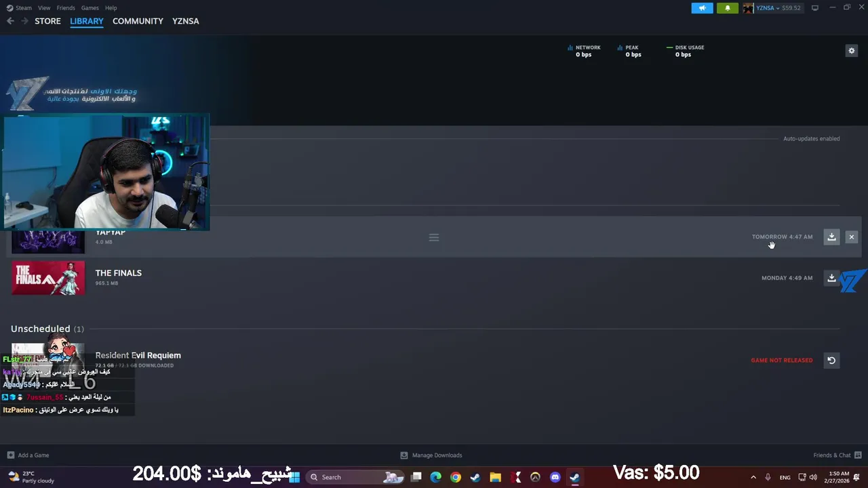The height and width of the screenshot is (488, 868).
Task: Launch Google Chrome from the taskbar
Action: click(456, 477)
